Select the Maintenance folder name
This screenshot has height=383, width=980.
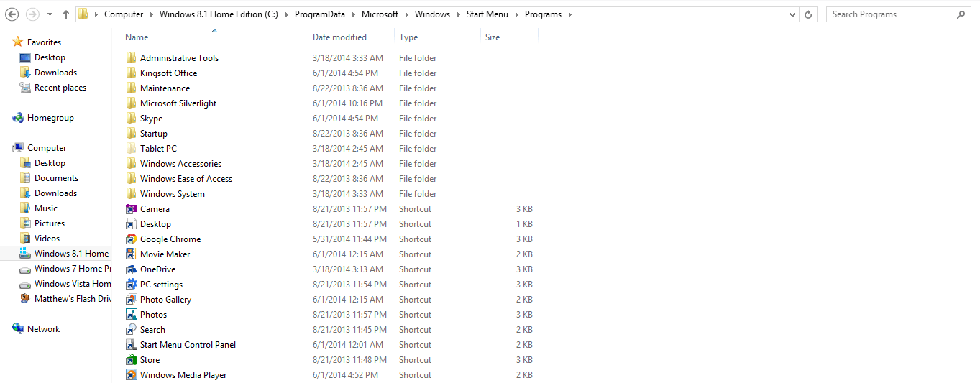pos(165,88)
